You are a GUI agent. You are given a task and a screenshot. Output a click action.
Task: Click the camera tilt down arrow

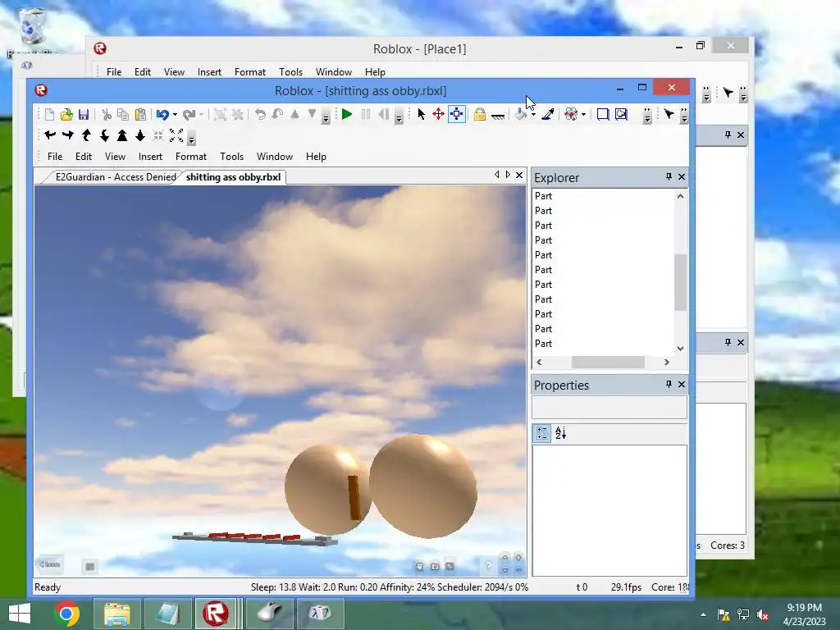point(104,135)
